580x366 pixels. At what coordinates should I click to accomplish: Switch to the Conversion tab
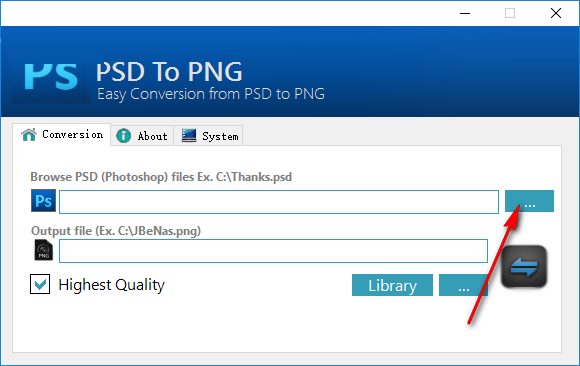click(62, 135)
